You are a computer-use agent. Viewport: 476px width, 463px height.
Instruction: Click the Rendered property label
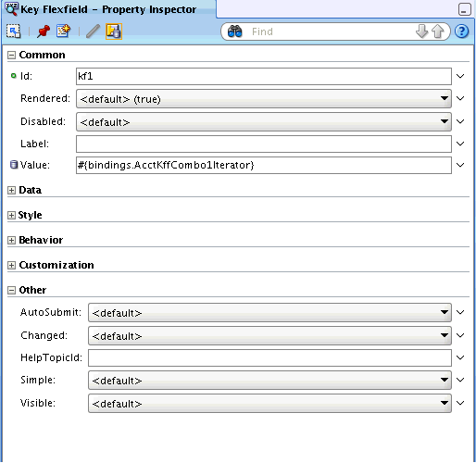coord(45,98)
